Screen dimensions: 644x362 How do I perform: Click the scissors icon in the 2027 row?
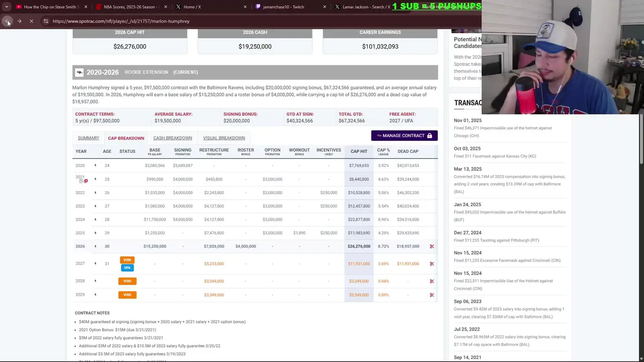click(x=432, y=264)
